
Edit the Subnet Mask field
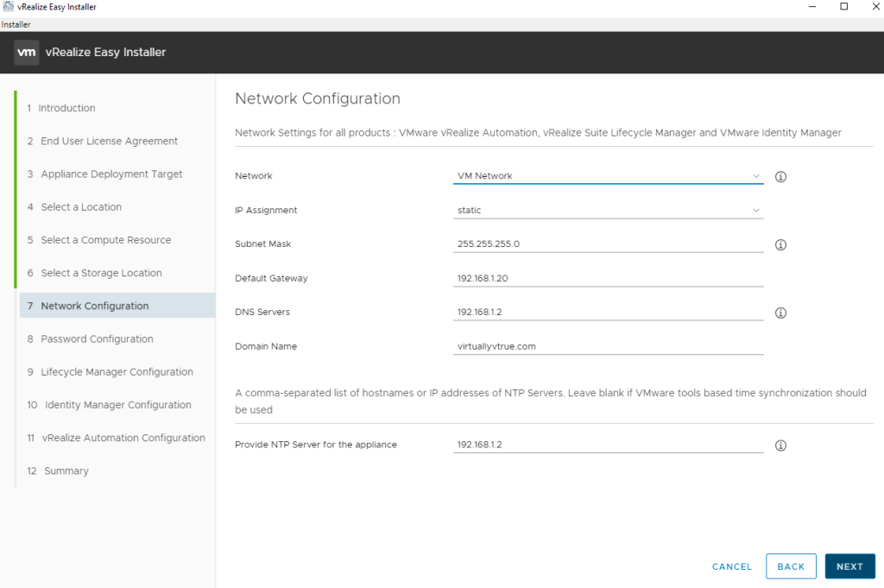click(608, 243)
